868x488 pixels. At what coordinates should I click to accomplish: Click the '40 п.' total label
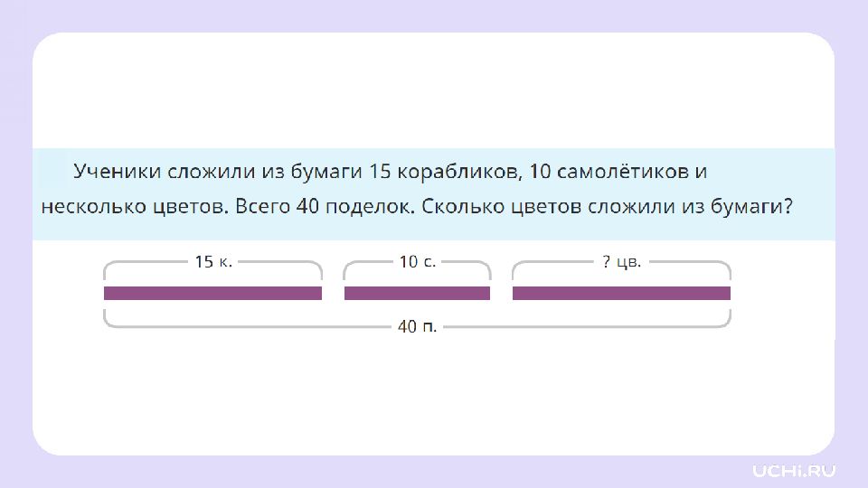coord(418,326)
